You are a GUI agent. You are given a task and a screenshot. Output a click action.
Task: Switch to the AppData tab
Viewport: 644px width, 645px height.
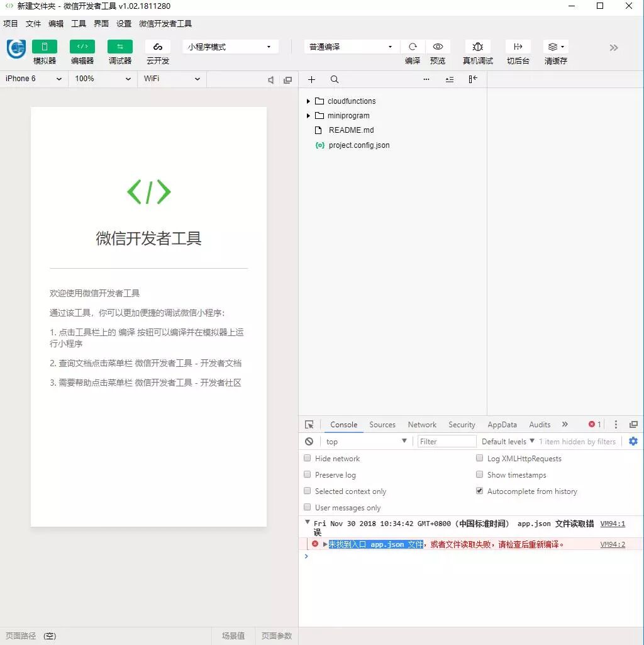tap(502, 425)
